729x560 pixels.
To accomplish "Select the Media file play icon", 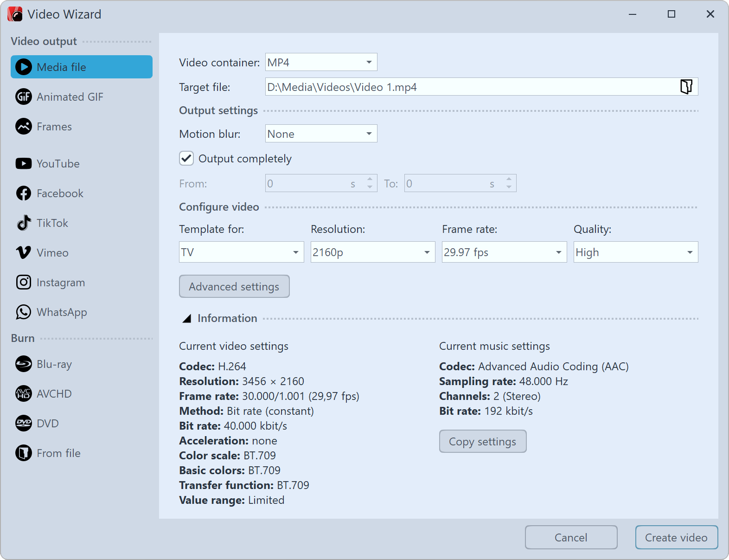I will [x=24, y=67].
